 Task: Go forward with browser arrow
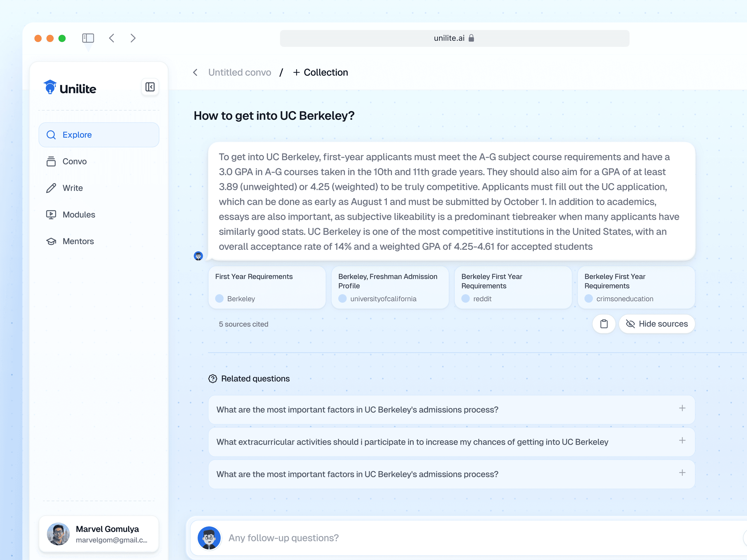pyautogui.click(x=133, y=38)
